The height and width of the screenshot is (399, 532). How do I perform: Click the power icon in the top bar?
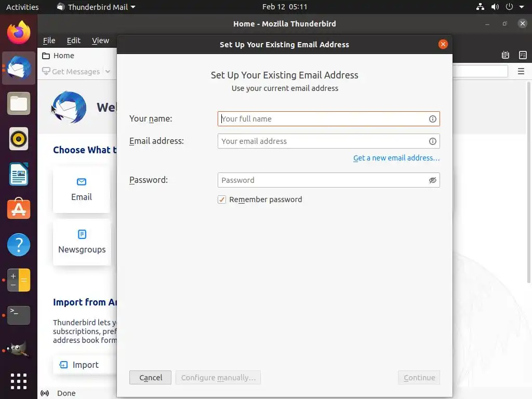click(x=509, y=7)
